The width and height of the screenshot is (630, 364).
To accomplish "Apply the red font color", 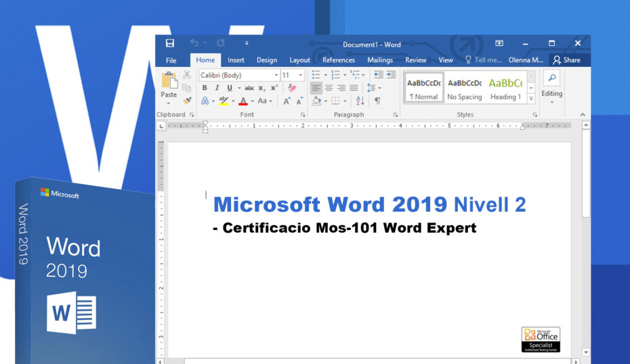I will [x=243, y=101].
